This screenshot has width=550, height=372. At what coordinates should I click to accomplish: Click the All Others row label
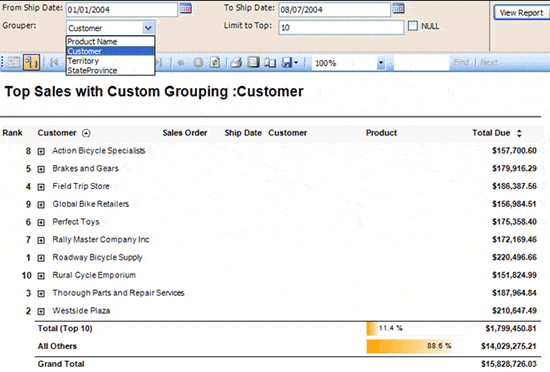[x=57, y=346]
